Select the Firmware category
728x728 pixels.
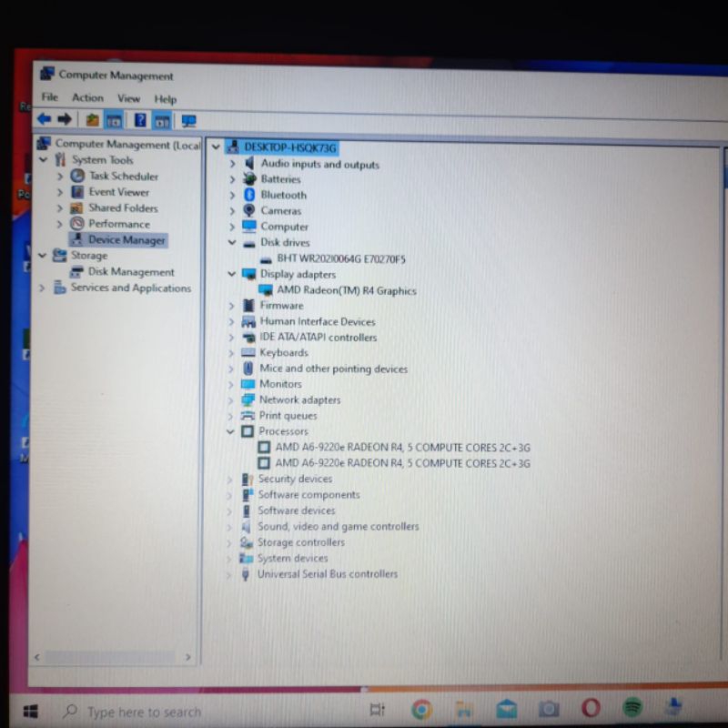coord(281,306)
